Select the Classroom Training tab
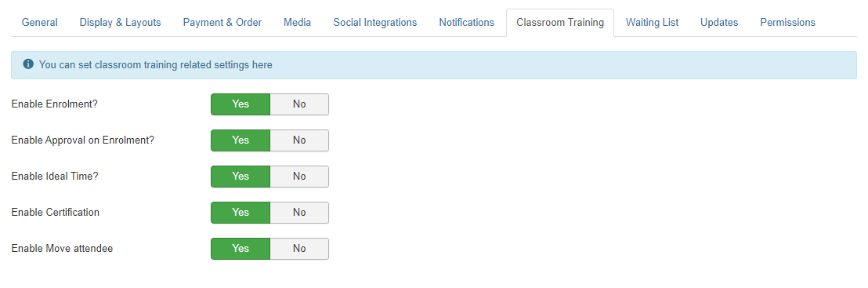Image resolution: width=868 pixels, height=288 pixels. [x=559, y=23]
